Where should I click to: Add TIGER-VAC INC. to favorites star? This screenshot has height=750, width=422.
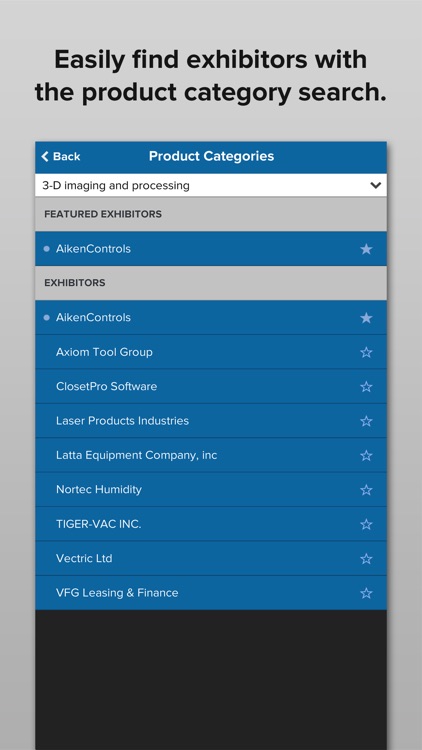click(x=366, y=524)
